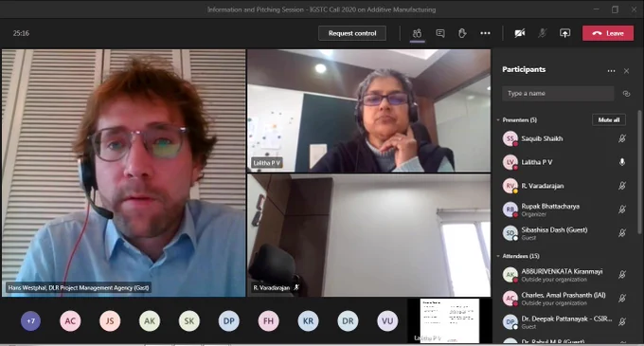Open more actions ellipsis in toolbar
The image size is (644, 346).
pyautogui.click(x=485, y=33)
